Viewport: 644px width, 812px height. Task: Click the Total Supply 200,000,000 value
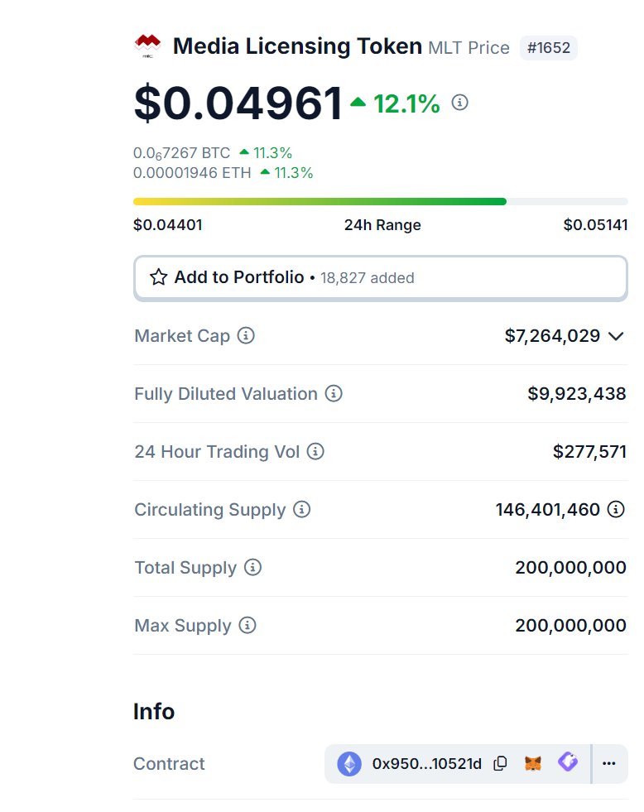coord(570,568)
